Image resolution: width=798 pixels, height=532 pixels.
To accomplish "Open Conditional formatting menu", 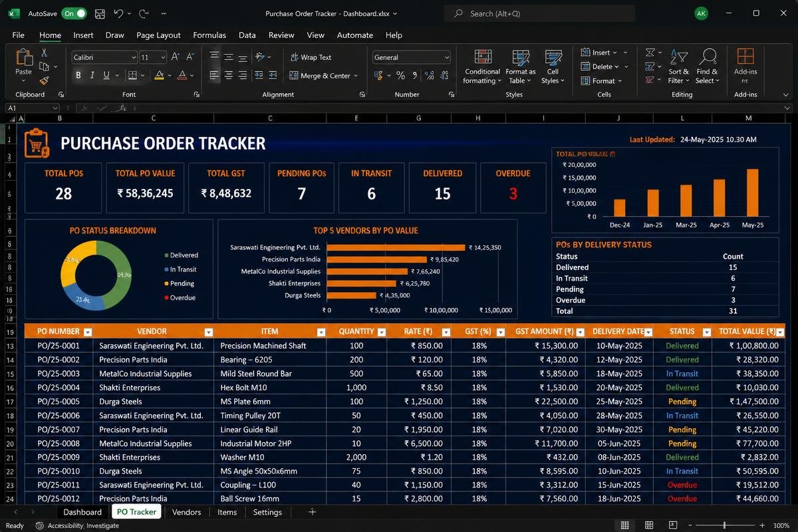I will point(482,66).
